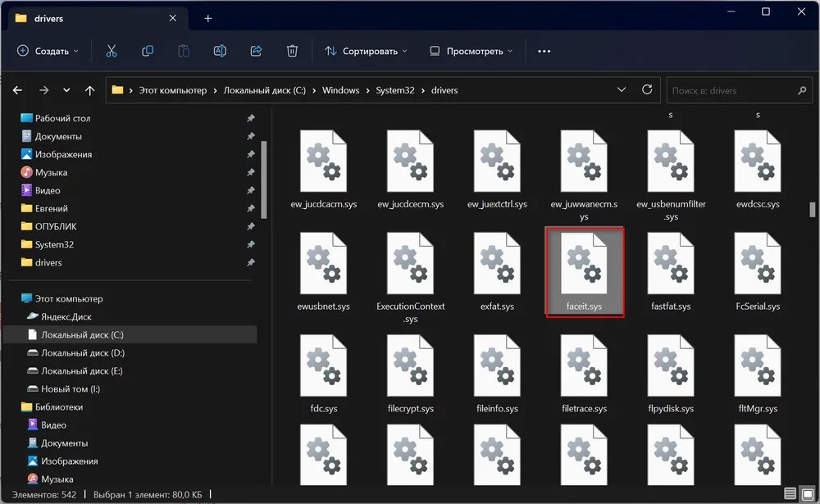Cut the selected file using toolbar icon
820x504 pixels.
coord(112,50)
